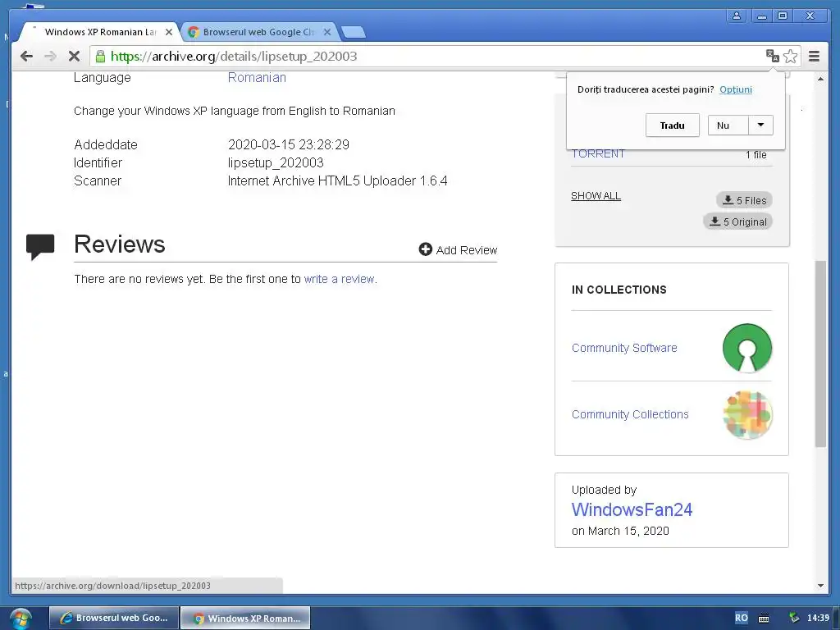Click the green padlock security icon

pos(100,57)
